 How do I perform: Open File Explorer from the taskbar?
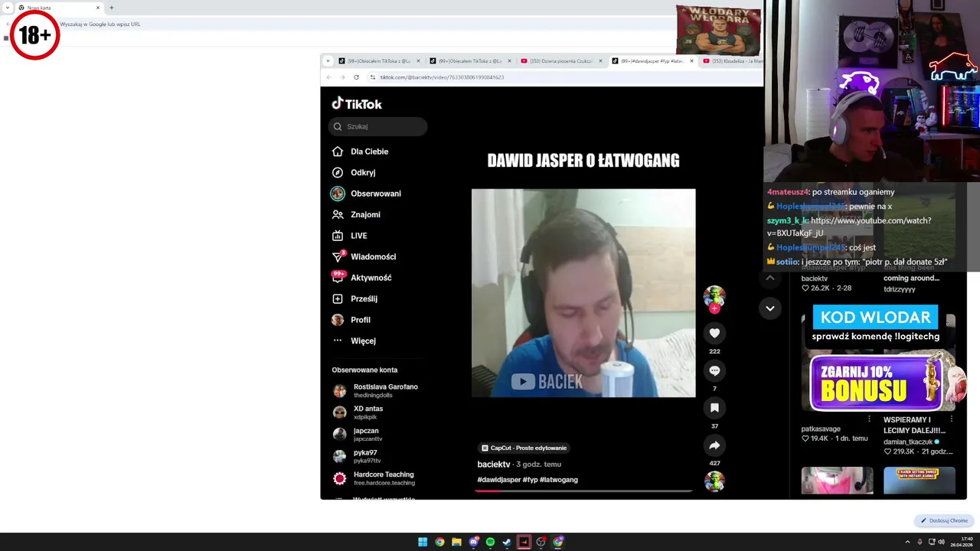pos(456,542)
